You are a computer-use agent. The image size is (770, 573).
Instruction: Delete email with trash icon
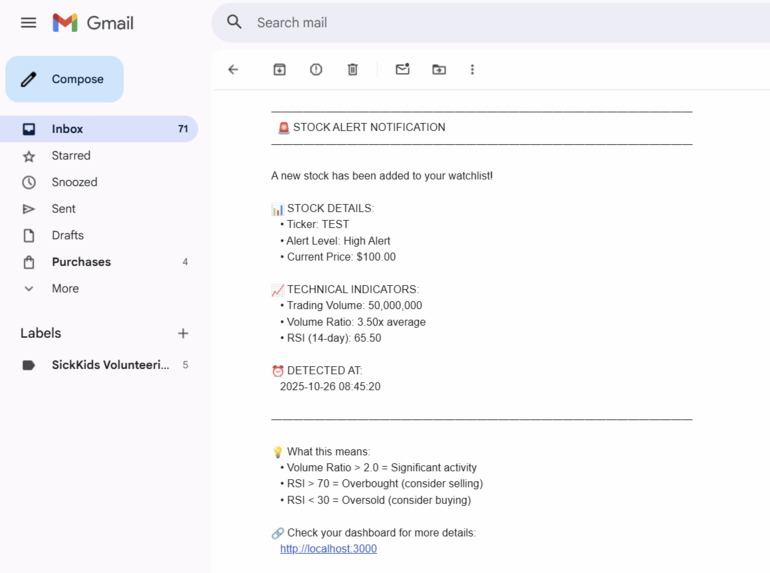coord(353,70)
